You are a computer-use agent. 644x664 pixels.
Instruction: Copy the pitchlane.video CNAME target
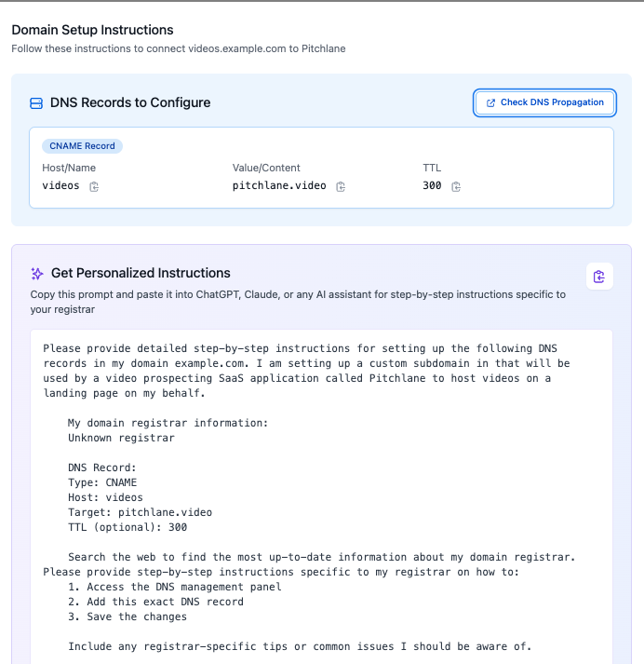pos(341,186)
